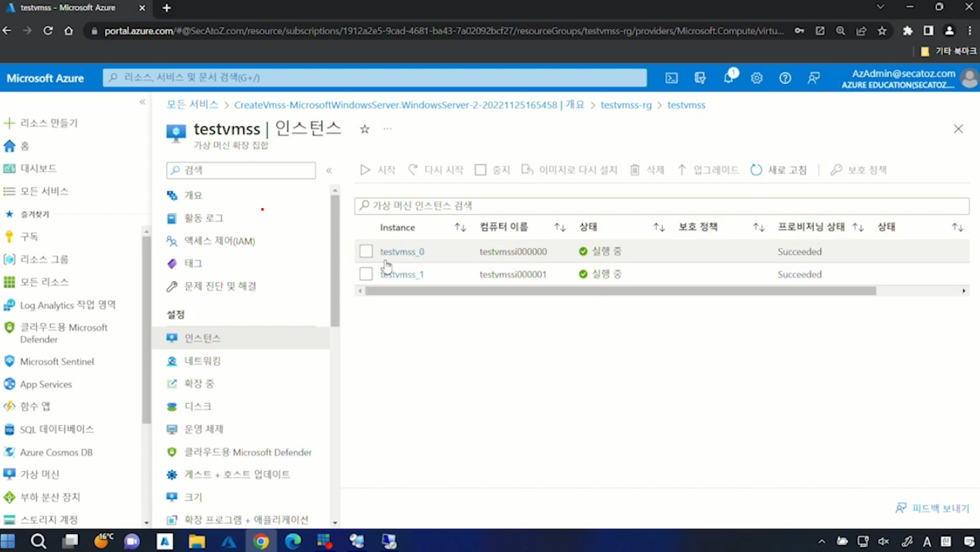Favorite testvmss with the star icon

(x=365, y=129)
